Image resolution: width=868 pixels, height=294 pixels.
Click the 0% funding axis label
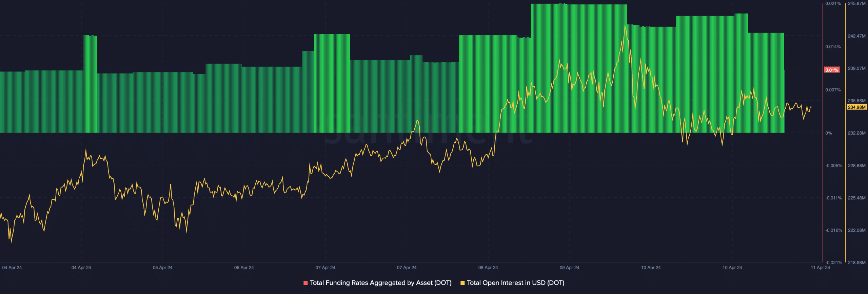point(829,133)
